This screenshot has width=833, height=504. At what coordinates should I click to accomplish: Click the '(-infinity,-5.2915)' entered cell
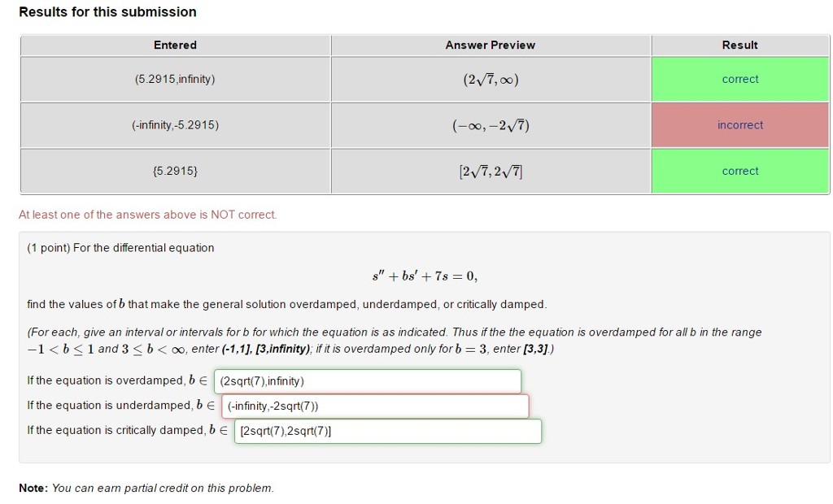click(x=175, y=124)
